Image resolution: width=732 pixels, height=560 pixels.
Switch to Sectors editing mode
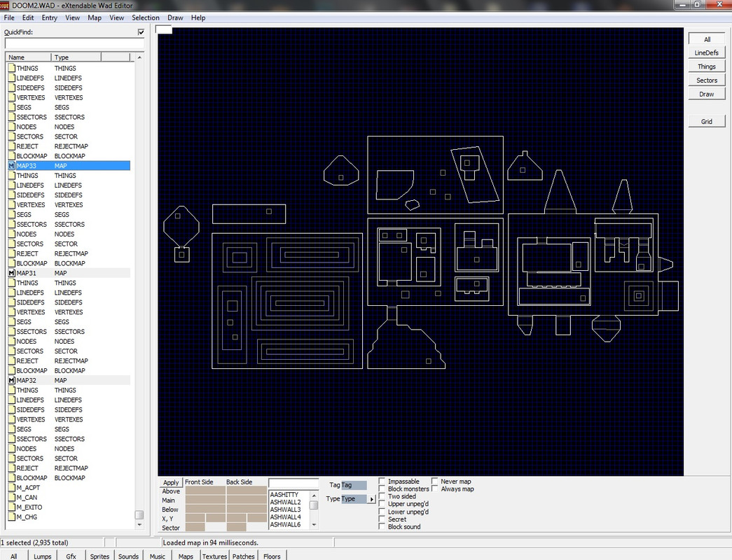[707, 80]
